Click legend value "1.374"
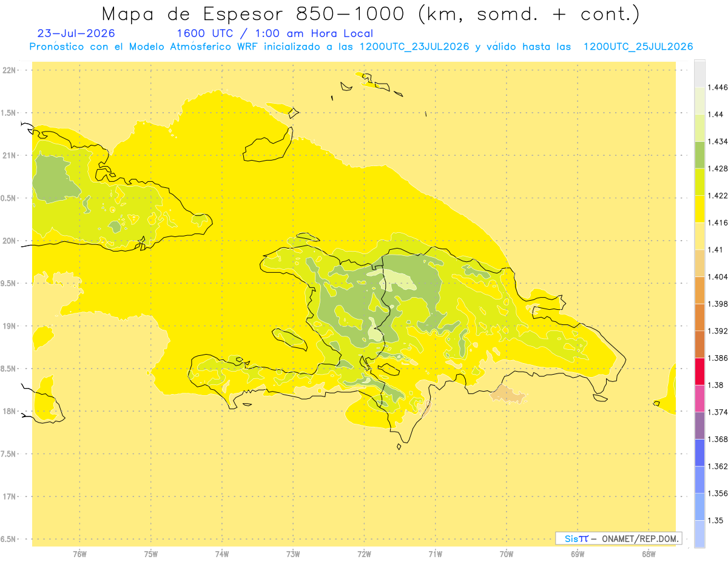This screenshot has height=562, width=728. click(718, 412)
